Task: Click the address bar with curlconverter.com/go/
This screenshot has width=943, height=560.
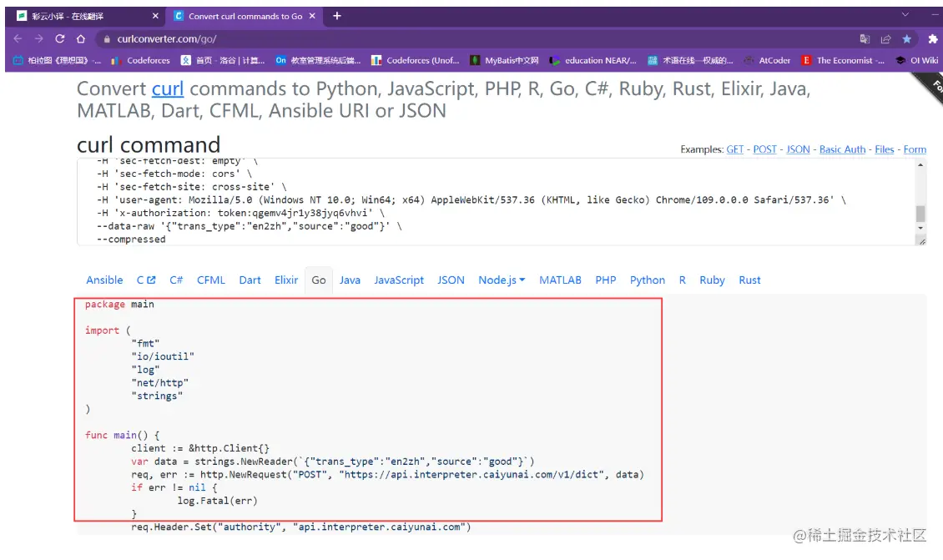Action: click(475, 39)
